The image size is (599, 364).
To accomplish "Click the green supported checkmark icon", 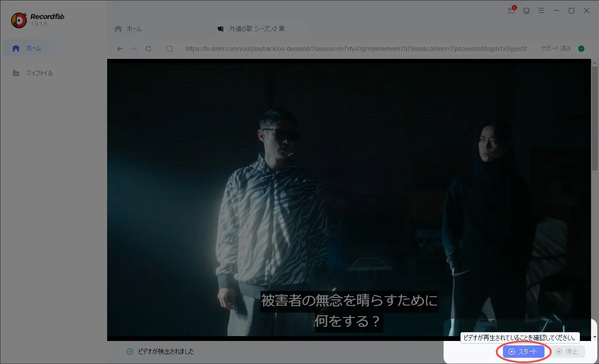I will click(581, 49).
